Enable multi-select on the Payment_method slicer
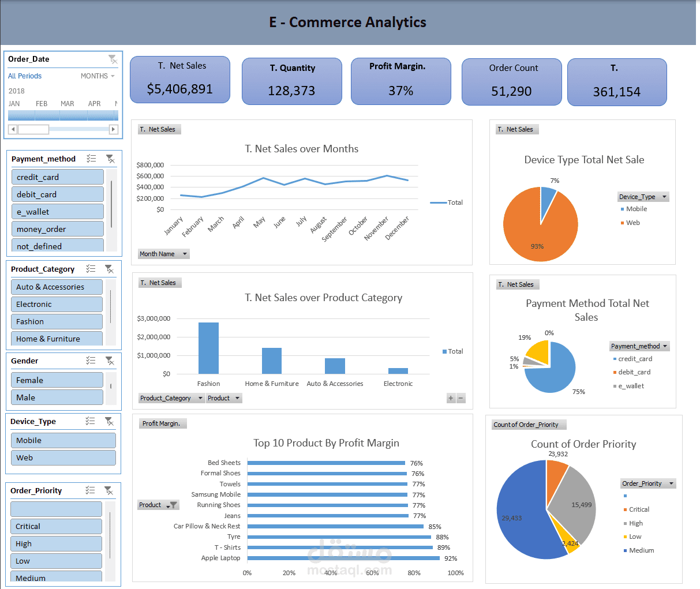 (91, 158)
